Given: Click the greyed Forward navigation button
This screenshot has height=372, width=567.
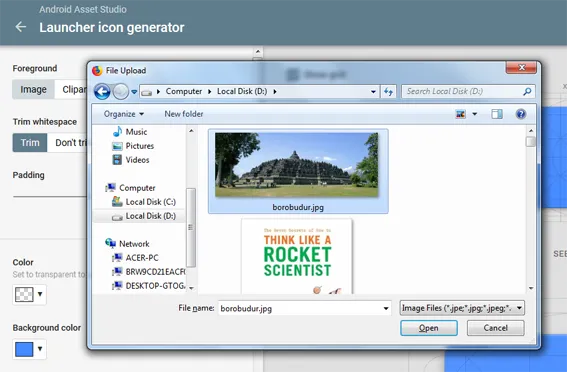Looking at the screenshot, I should 120,92.
